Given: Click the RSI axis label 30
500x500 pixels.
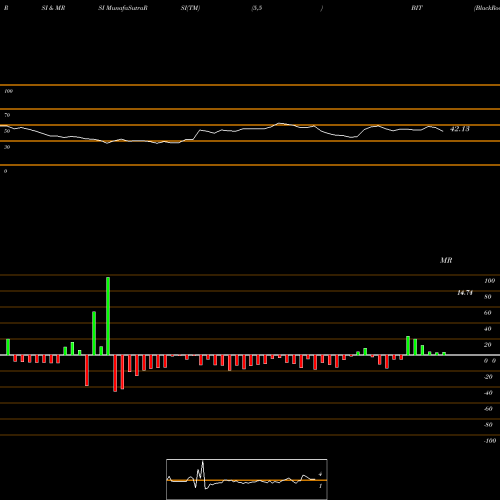Looking at the screenshot, I should [7, 147].
